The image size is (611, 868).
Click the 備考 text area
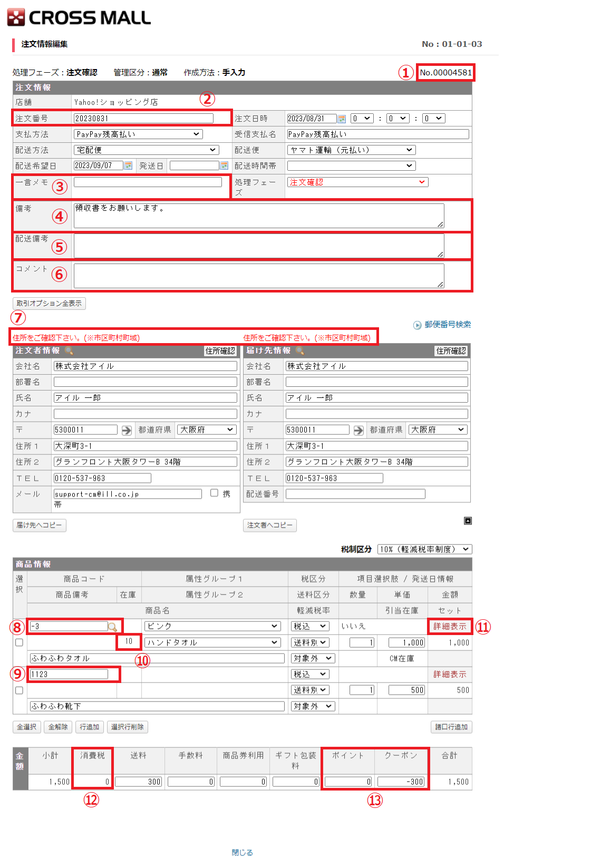[259, 216]
